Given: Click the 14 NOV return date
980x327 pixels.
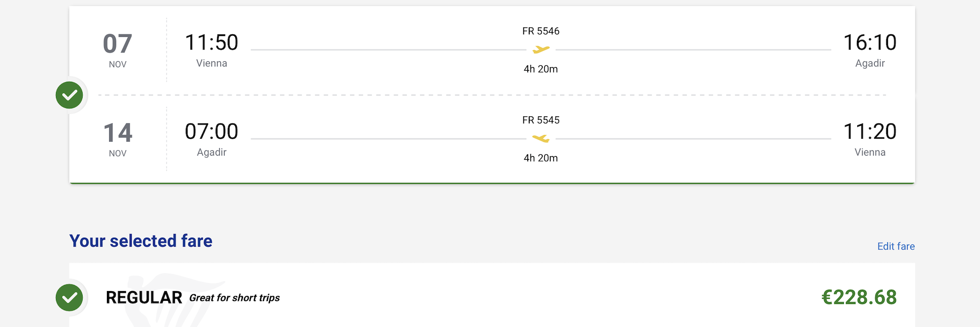Looking at the screenshot, I should (x=118, y=139).
